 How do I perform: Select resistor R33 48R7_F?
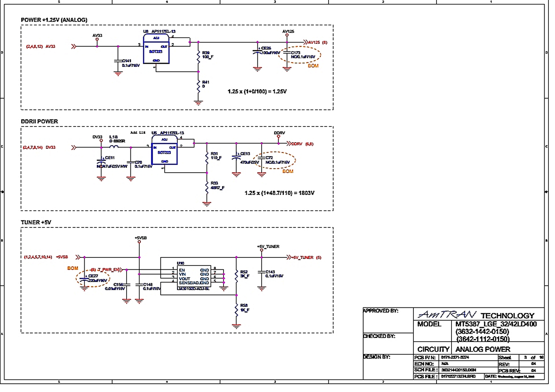(207, 187)
